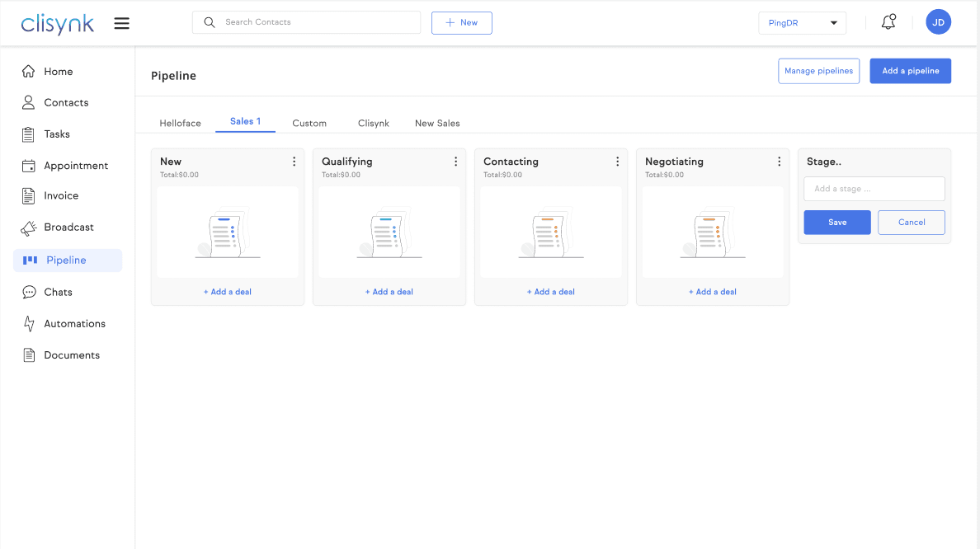
Task: Open the Qualifying stage options menu
Action: pos(455,162)
